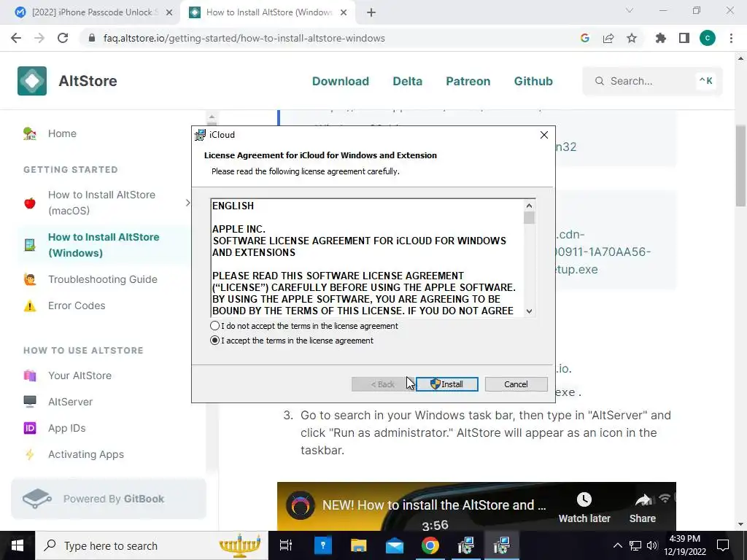Open the volume control icon
Screen dimensions: 747x560
coord(651,545)
